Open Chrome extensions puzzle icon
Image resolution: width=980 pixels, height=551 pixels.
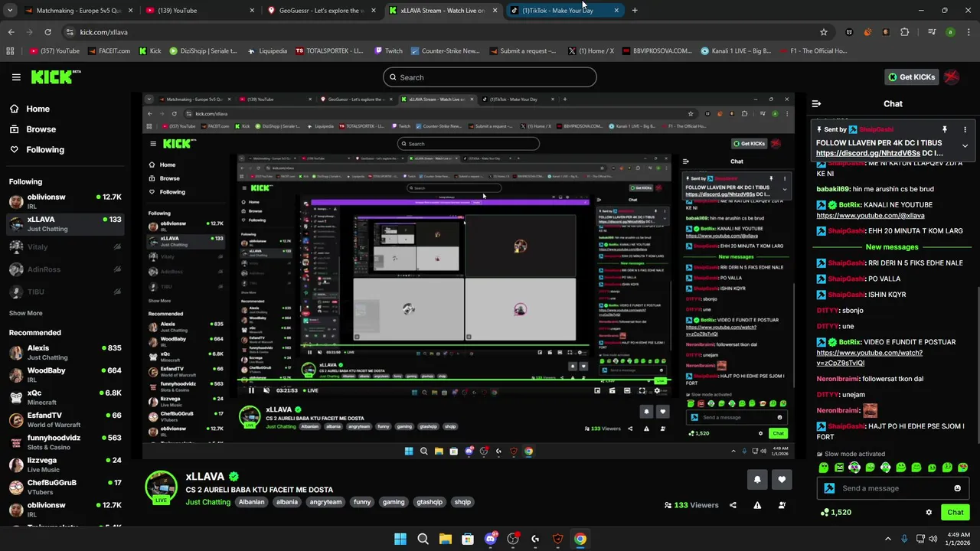pos(905,32)
